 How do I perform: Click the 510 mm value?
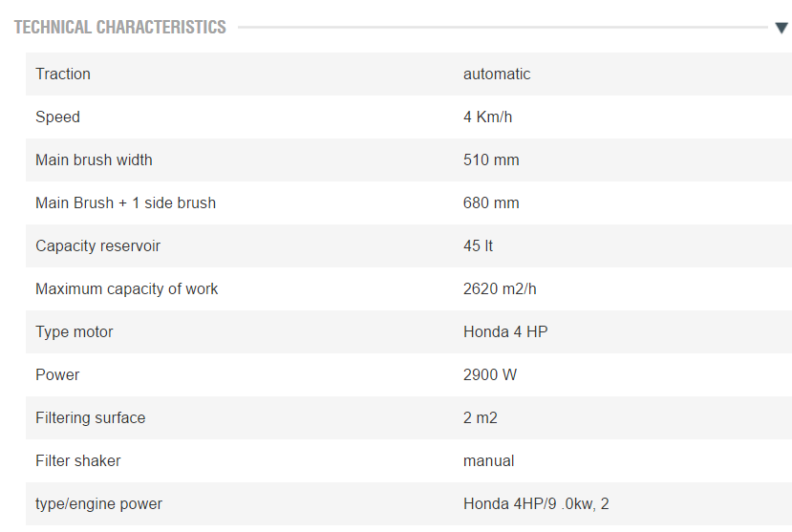pos(491,160)
